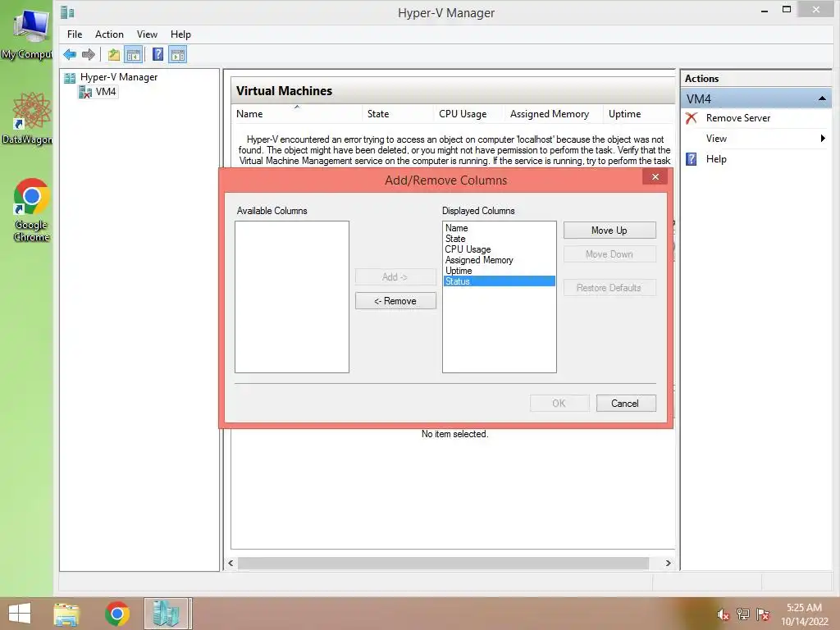The height and width of the screenshot is (630, 840).
Task: Click the Hyper-V Manager title bar app icon
Action: pos(67,11)
